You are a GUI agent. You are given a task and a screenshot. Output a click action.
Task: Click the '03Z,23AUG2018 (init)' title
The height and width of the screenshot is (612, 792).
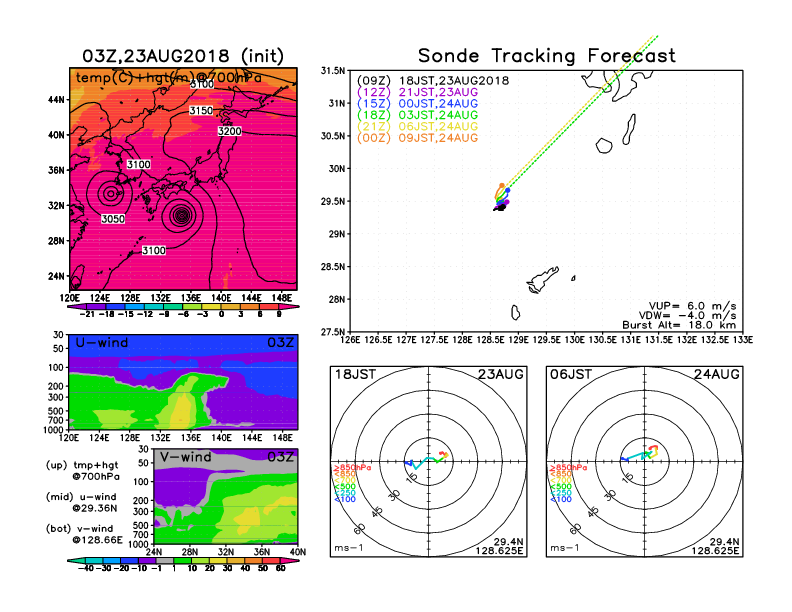pyautogui.click(x=183, y=56)
